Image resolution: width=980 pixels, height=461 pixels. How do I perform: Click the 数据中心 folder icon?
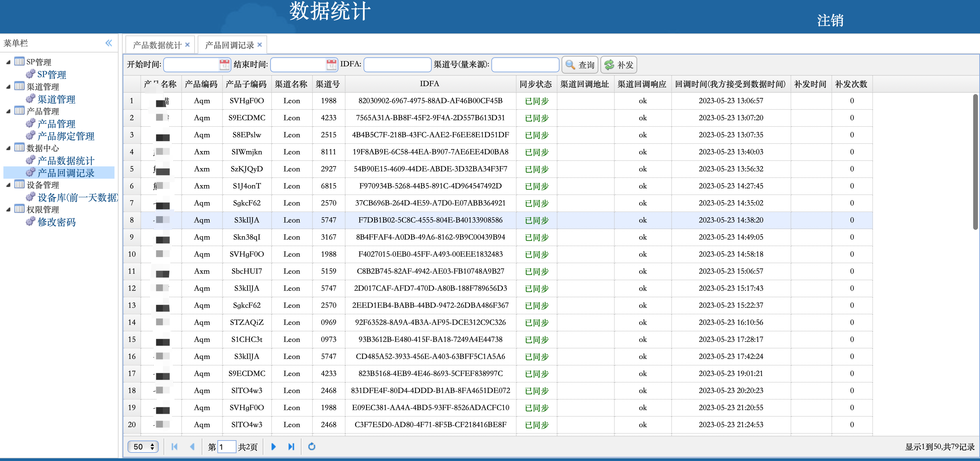click(19, 148)
